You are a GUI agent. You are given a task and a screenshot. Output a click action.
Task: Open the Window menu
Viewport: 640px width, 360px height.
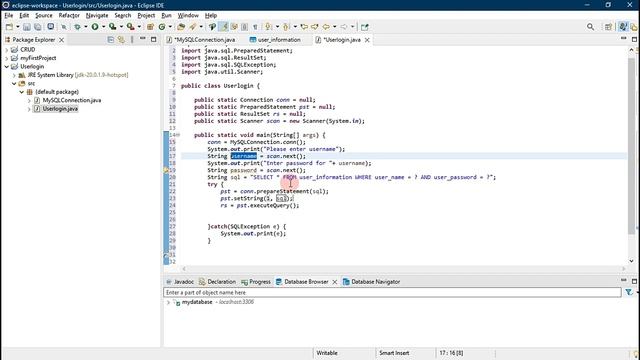[x=188, y=15]
